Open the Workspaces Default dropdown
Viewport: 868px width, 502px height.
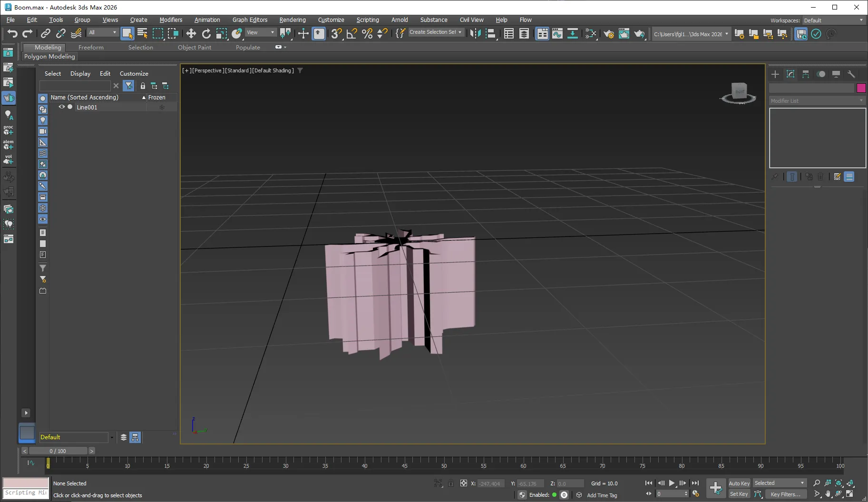pyautogui.click(x=833, y=20)
